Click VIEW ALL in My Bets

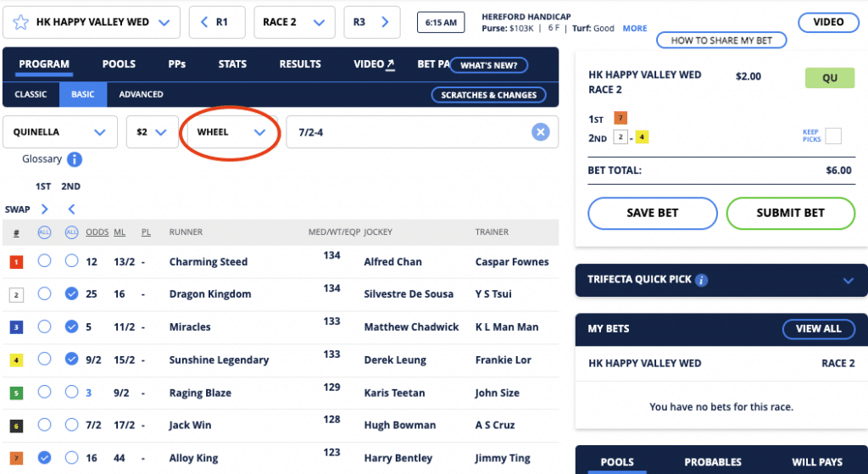[x=818, y=329]
